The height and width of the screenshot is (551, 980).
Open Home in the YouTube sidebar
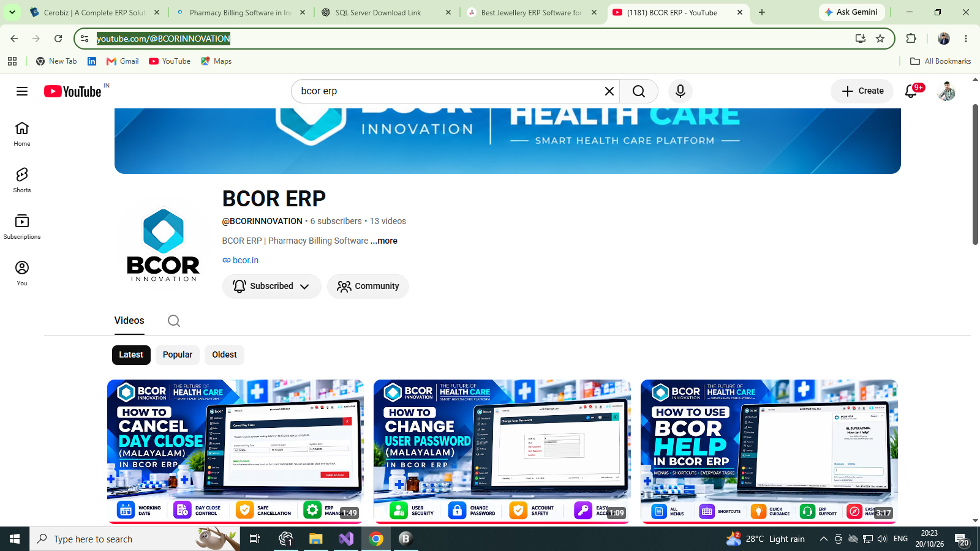click(22, 134)
